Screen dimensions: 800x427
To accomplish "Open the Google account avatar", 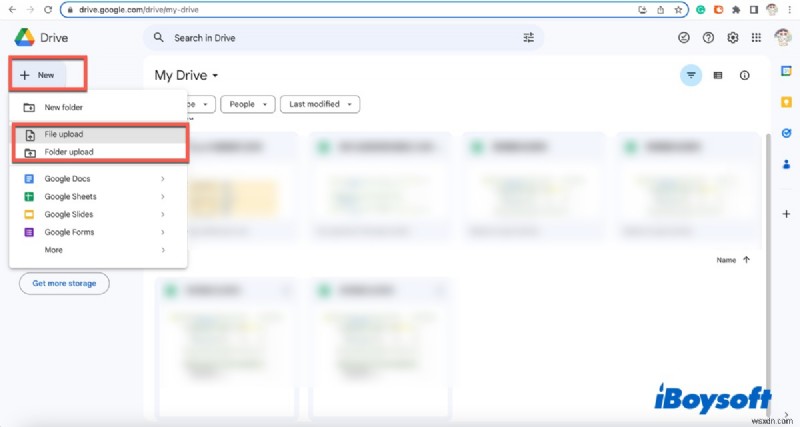I will (x=783, y=37).
